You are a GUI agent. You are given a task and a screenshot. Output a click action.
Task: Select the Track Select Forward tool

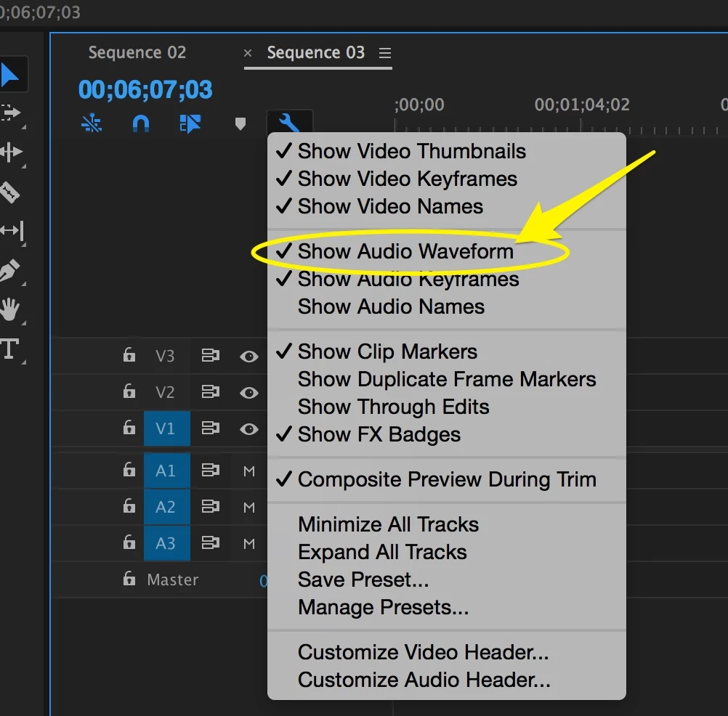10,113
